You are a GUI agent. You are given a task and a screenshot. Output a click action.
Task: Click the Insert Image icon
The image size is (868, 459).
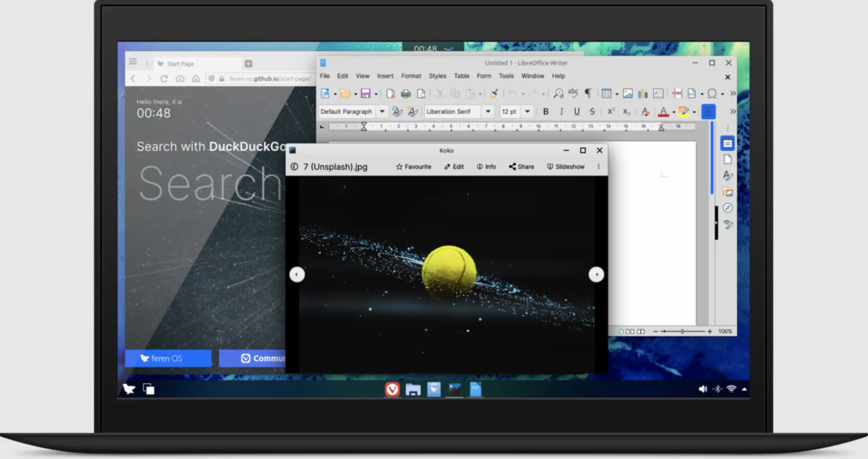628,94
